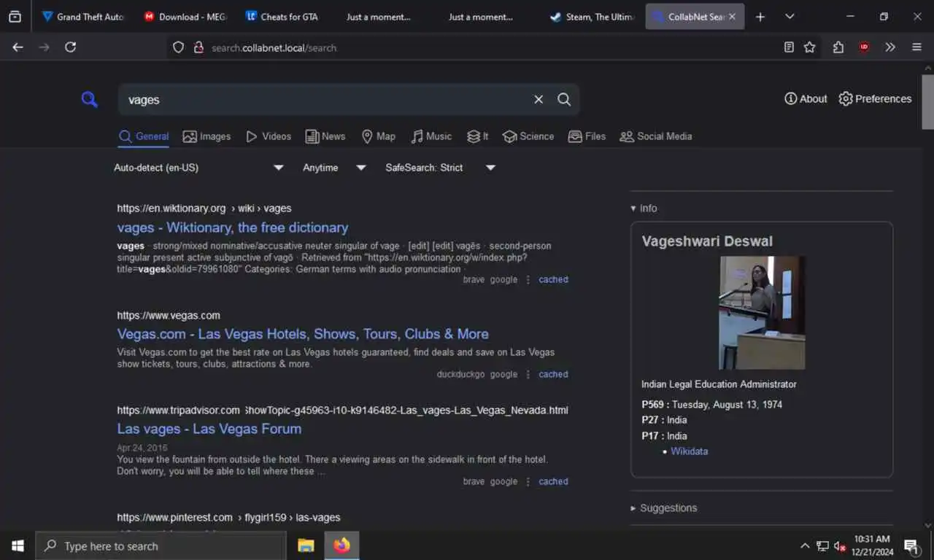Image resolution: width=934 pixels, height=560 pixels.
Task: Open options dots on Wiktionary result
Action: click(x=528, y=279)
